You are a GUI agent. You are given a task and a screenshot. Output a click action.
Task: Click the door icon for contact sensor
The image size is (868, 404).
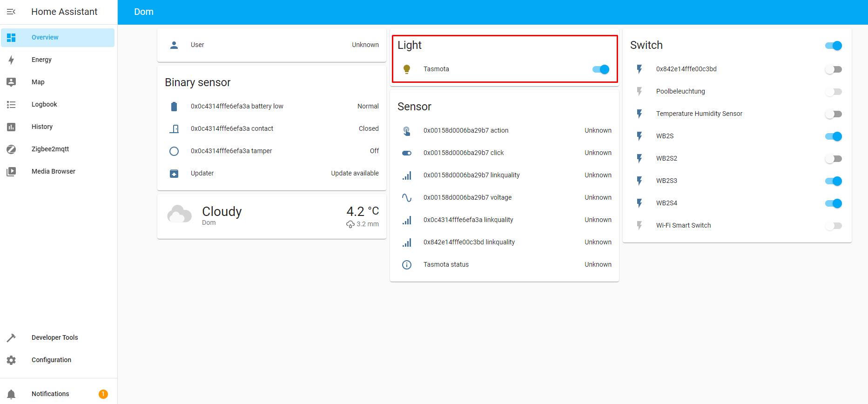(174, 128)
